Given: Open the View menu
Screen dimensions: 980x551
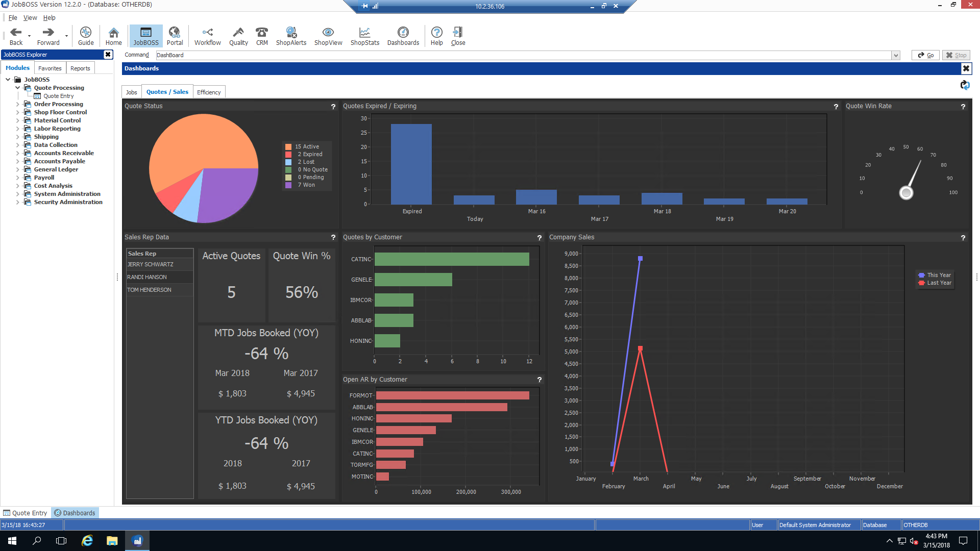Looking at the screenshot, I should tap(30, 17).
